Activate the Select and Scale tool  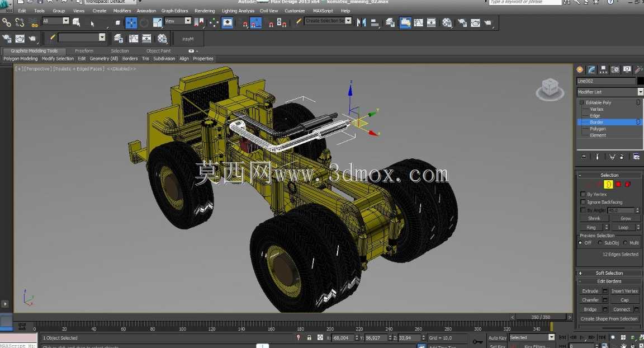pyautogui.click(x=157, y=22)
